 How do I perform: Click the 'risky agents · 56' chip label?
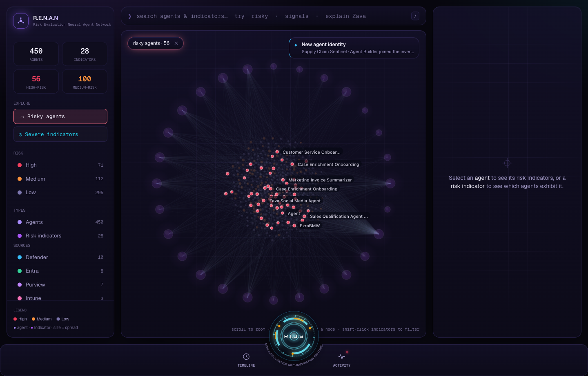pos(151,43)
